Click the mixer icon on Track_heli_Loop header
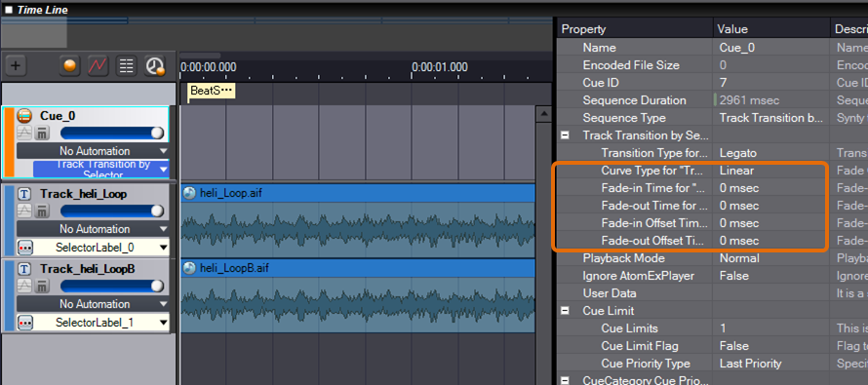This screenshot has width=868, height=385. [x=42, y=211]
